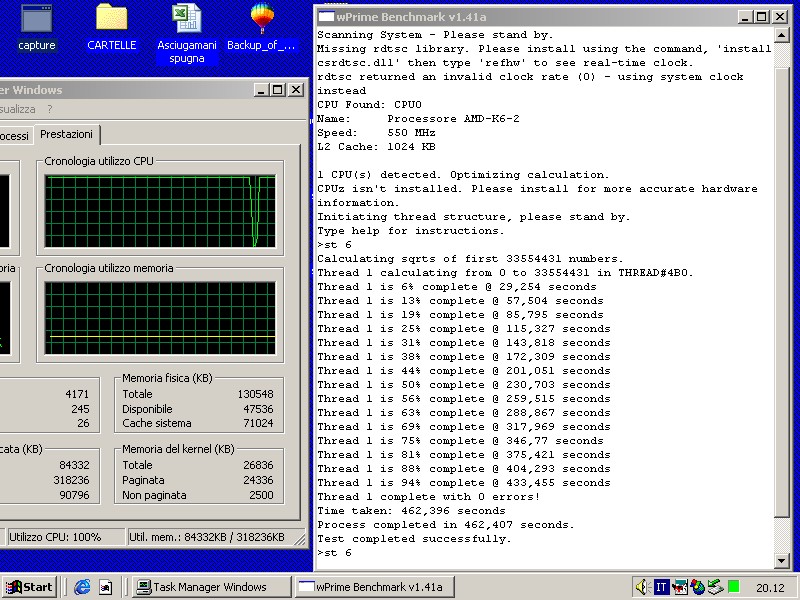Open the CARTELLE folder on desktop
This screenshot has height=600, width=800.
(x=111, y=27)
